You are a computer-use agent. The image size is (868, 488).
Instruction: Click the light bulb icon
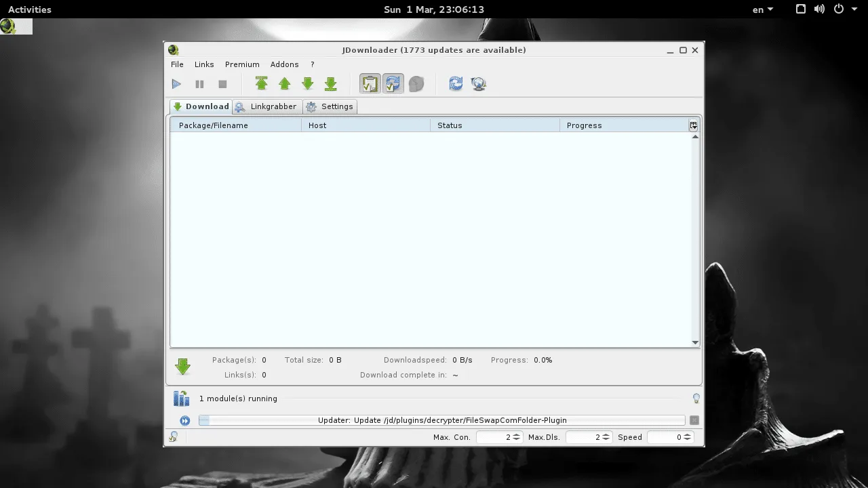pos(696,399)
